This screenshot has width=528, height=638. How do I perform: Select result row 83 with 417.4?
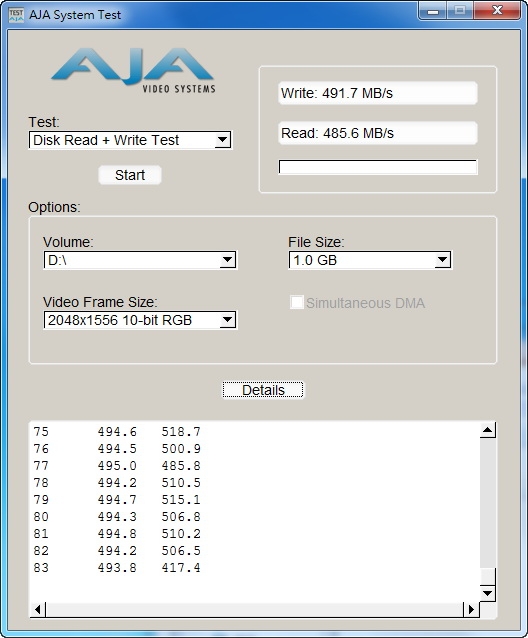(117, 567)
